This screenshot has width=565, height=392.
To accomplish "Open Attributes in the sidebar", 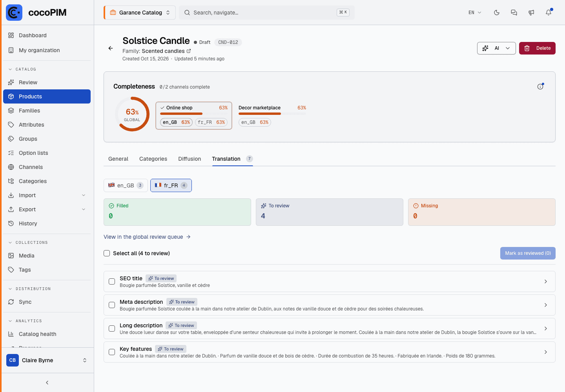I will [47, 125].
